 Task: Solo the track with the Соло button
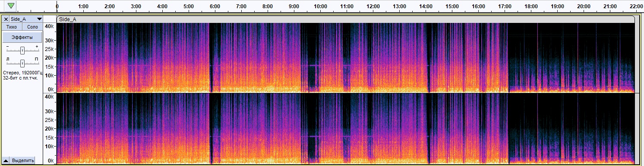coord(32,27)
